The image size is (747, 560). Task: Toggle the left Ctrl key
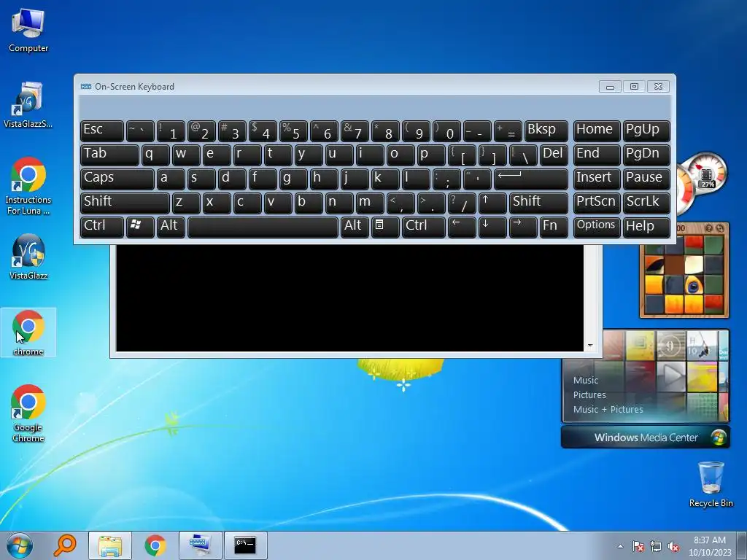tap(102, 227)
